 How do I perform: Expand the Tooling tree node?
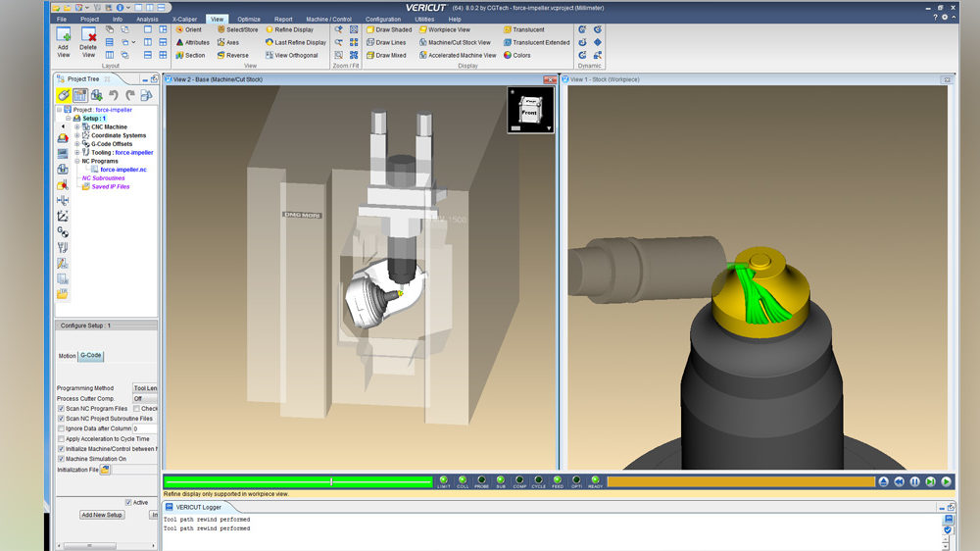coord(77,153)
